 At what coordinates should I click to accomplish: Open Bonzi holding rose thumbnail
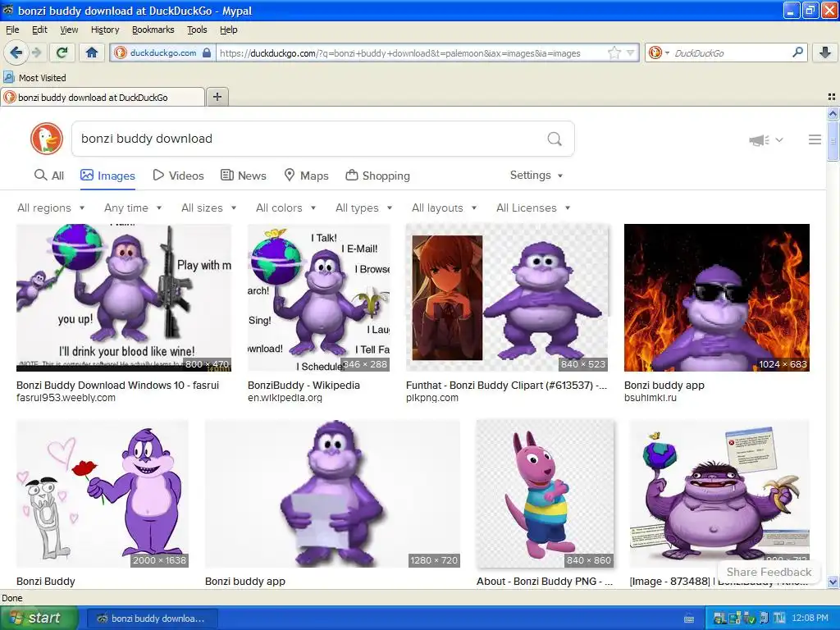pos(103,493)
